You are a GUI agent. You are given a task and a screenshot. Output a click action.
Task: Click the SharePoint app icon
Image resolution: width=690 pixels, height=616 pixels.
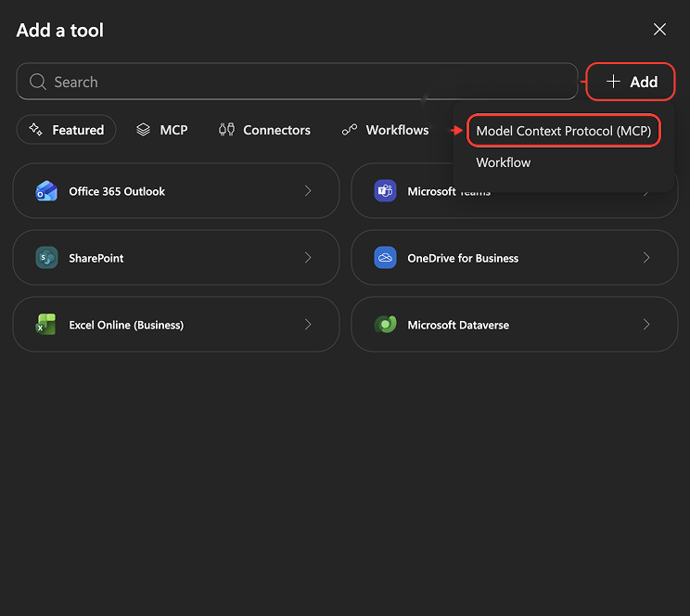click(x=46, y=258)
